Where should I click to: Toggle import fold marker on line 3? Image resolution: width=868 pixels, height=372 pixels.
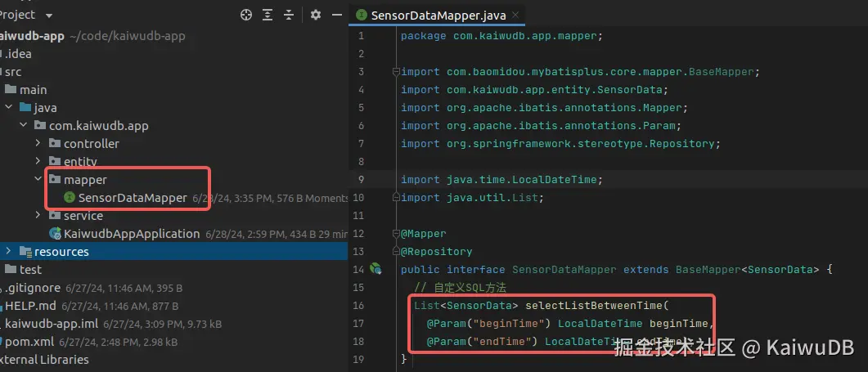[x=395, y=72]
